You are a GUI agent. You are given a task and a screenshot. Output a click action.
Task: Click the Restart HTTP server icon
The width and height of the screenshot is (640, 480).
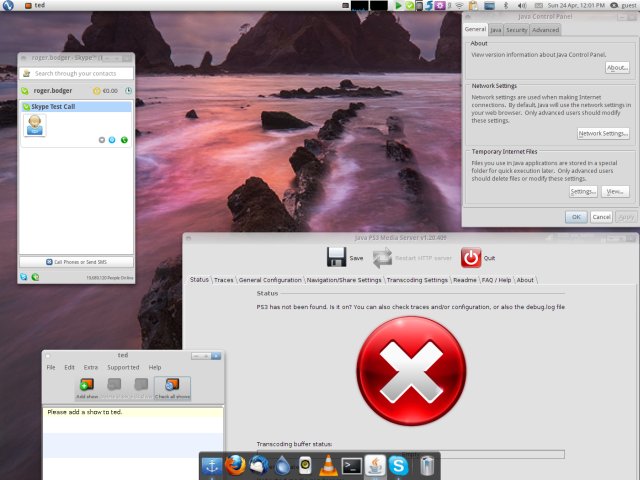(x=382, y=258)
